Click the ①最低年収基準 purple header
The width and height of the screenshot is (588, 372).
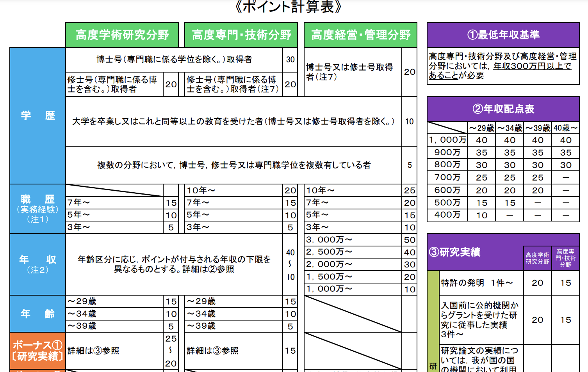[503, 35]
